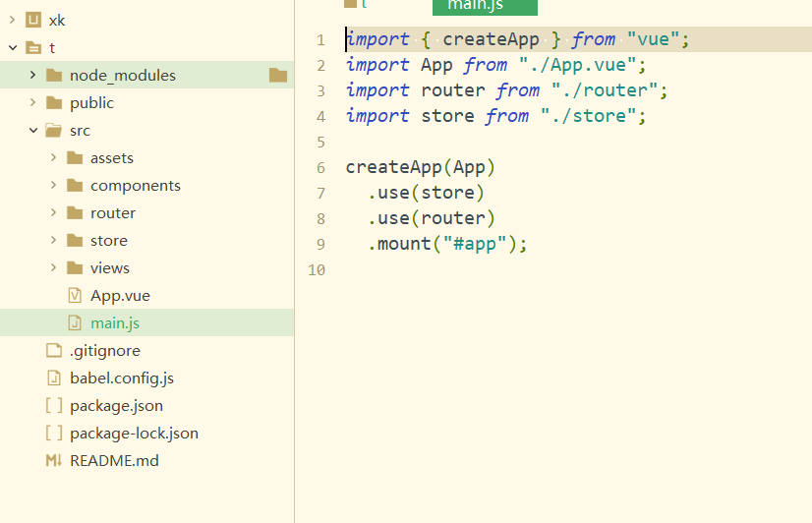Click the open src folder icon
Screen dimensions: 812x523
coord(54,130)
